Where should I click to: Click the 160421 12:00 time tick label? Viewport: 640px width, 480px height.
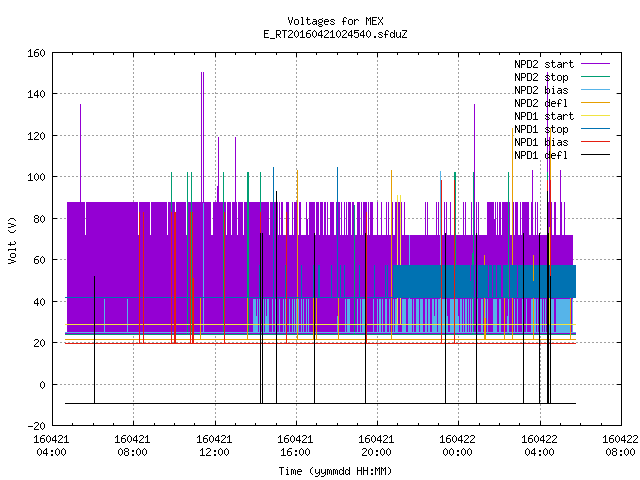[x=214, y=446]
